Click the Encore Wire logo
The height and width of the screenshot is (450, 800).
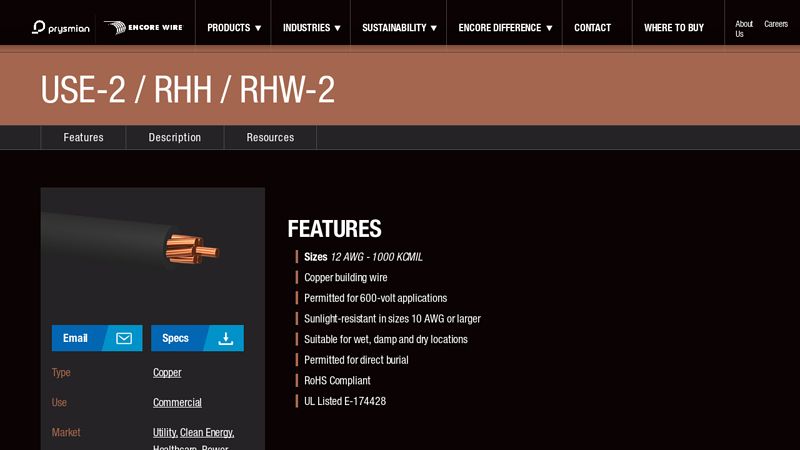coord(143,27)
